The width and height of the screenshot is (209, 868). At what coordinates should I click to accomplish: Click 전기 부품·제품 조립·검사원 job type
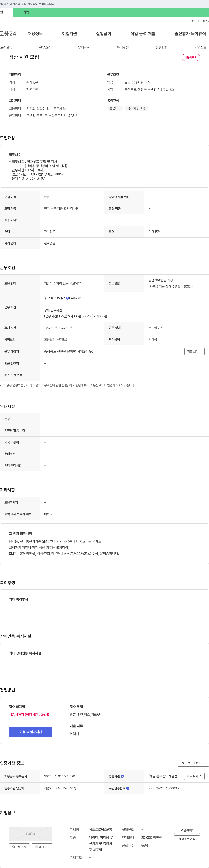click(61, 209)
